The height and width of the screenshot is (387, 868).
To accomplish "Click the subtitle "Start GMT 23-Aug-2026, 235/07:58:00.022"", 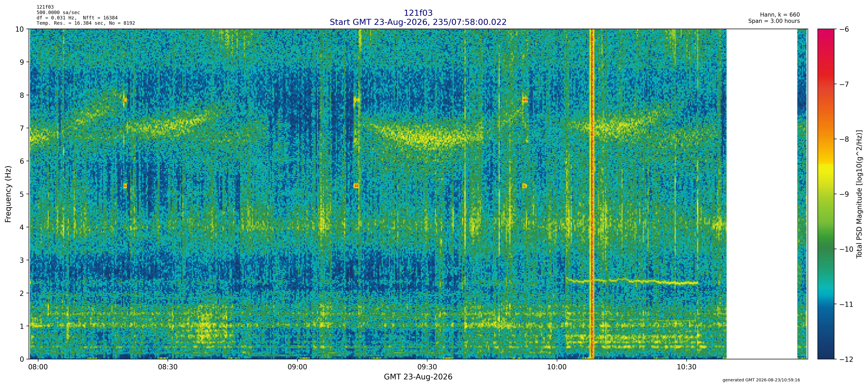I will pyautogui.click(x=418, y=22).
